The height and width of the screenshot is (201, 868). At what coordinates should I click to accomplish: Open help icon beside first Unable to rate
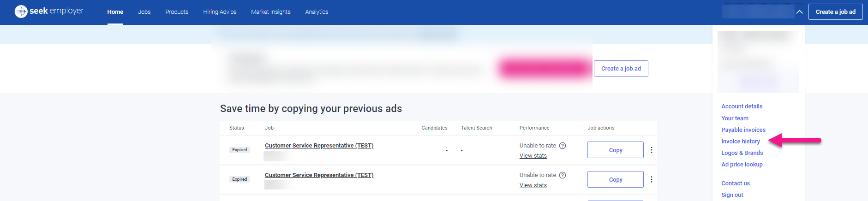[x=563, y=146]
